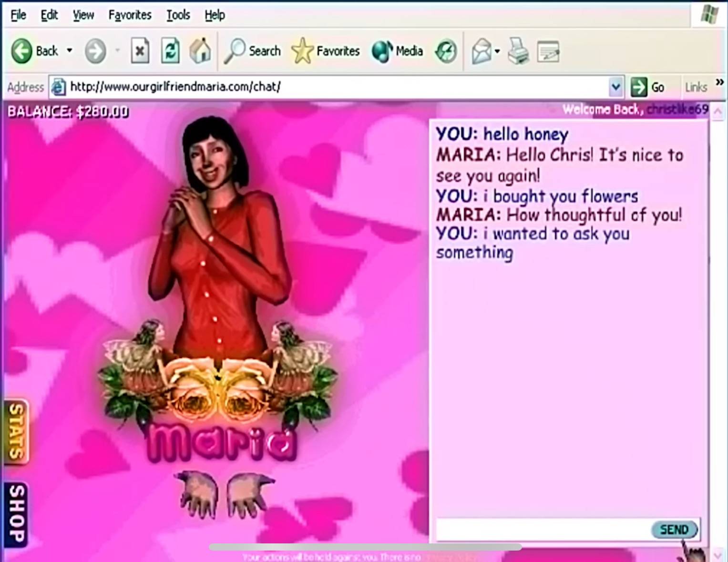Click the Refresh page icon
The width and height of the screenshot is (728, 562).
click(x=170, y=51)
